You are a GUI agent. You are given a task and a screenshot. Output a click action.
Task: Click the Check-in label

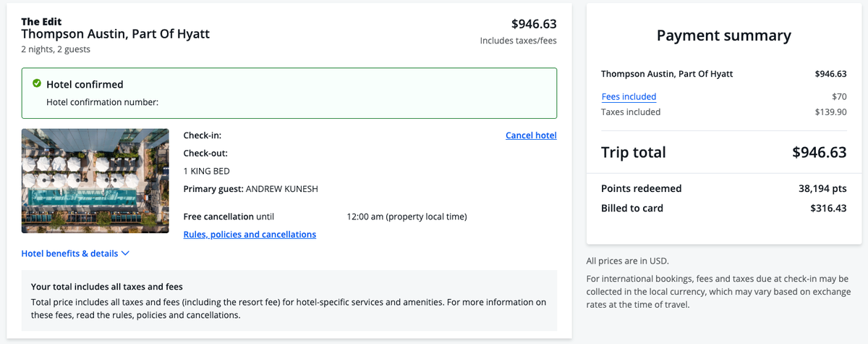pos(203,135)
